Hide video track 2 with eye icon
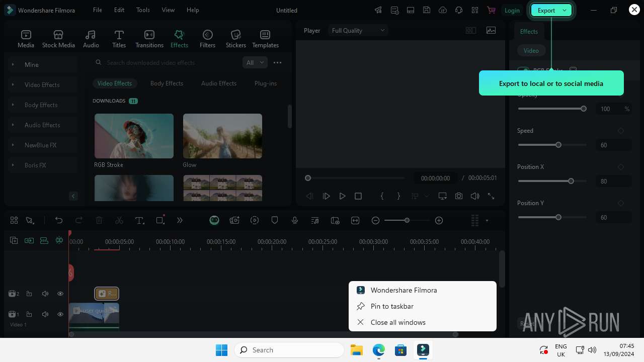644x362 pixels. [60, 294]
